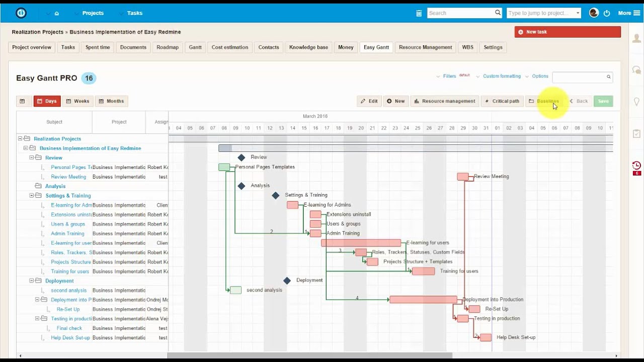
Task: Click the Analysis milestone diamond
Action: pyautogui.click(x=242, y=186)
